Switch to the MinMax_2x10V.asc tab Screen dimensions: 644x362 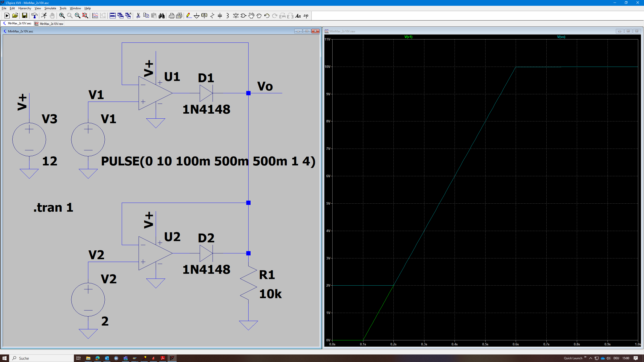tap(17, 23)
